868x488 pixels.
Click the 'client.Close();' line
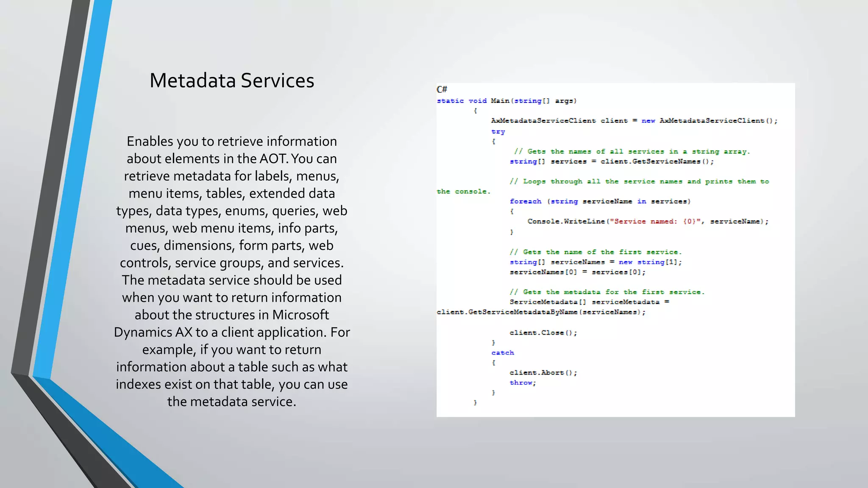(x=543, y=333)
